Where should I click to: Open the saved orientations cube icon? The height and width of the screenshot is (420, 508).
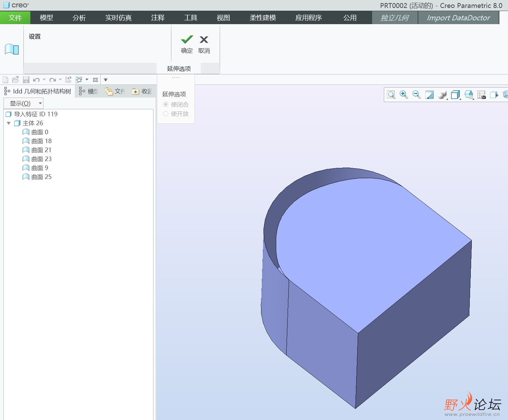coord(456,95)
